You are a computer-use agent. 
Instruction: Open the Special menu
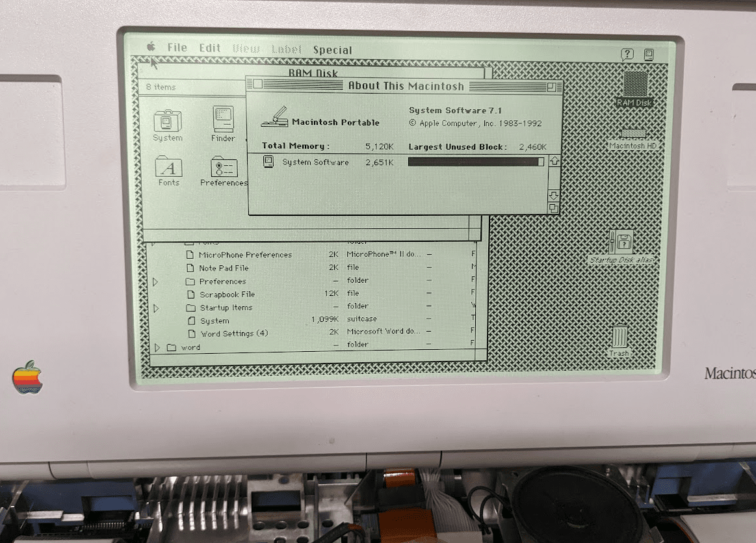(333, 49)
